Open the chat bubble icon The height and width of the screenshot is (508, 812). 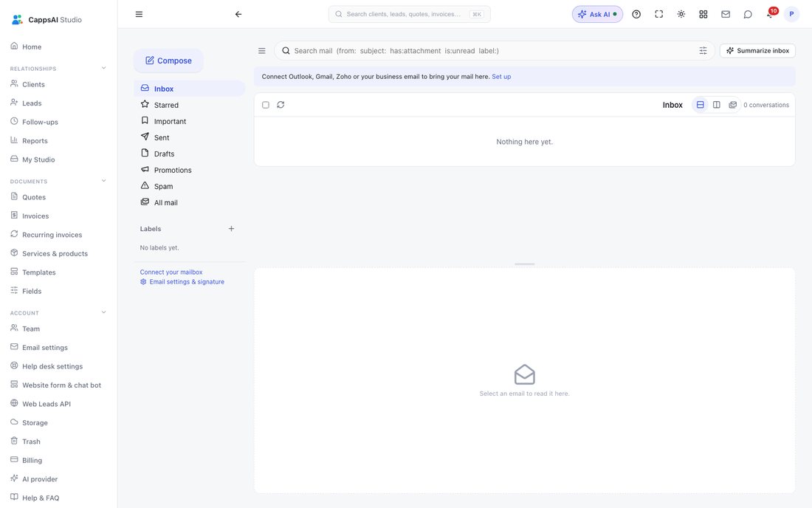tap(748, 15)
